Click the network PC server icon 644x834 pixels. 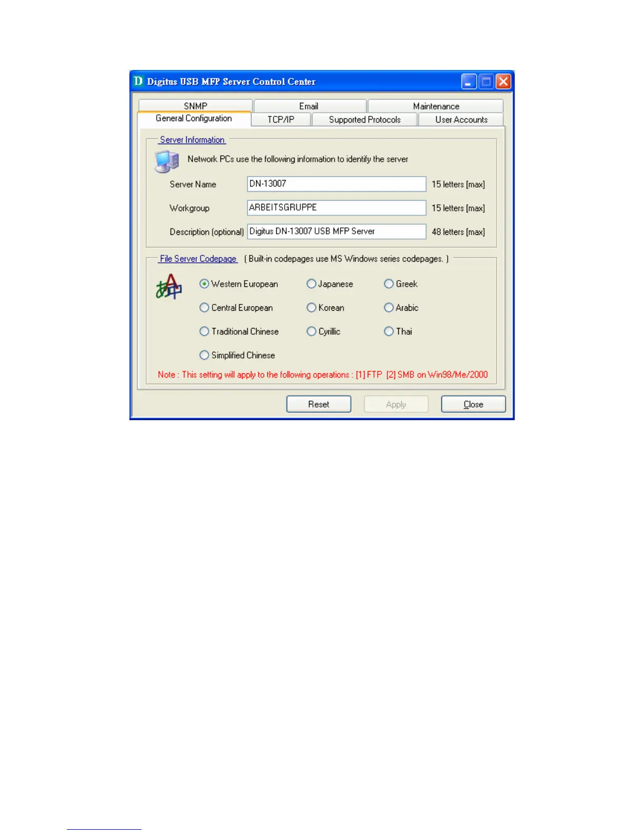click(x=167, y=161)
